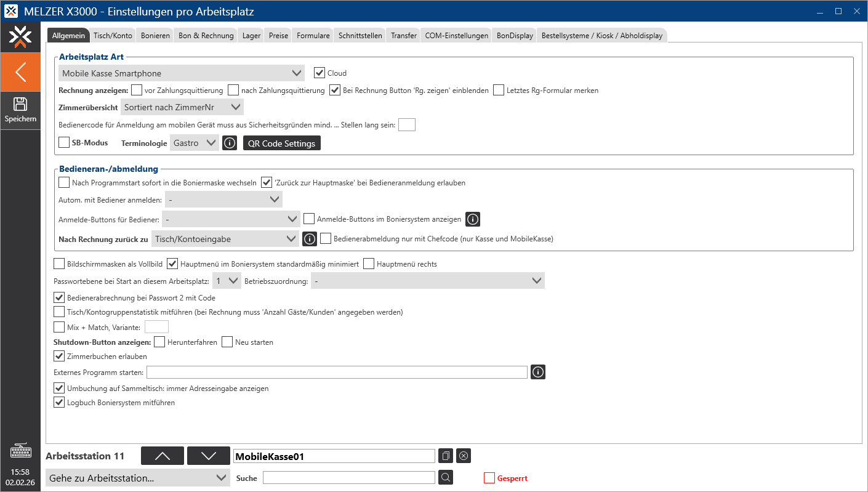Save settings with the Speichern icon
The height and width of the screenshot is (492, 868).
pos(20,110)
